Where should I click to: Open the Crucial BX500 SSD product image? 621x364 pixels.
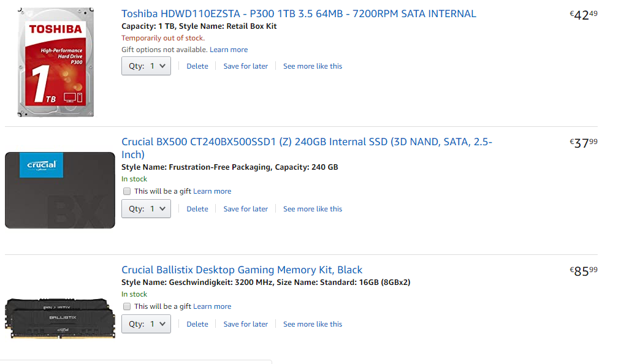coord(60,190)
